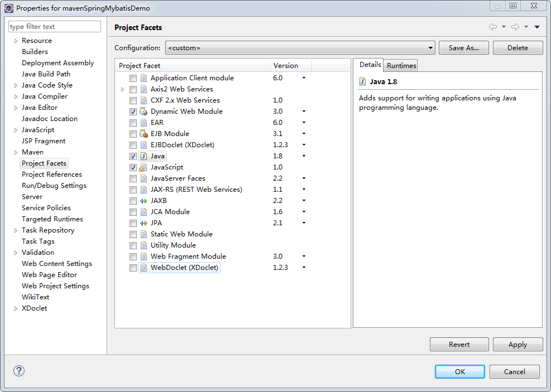Open the EJB Module version dropdown
This screenshot has height=392, width=551.
click(304, 134)
